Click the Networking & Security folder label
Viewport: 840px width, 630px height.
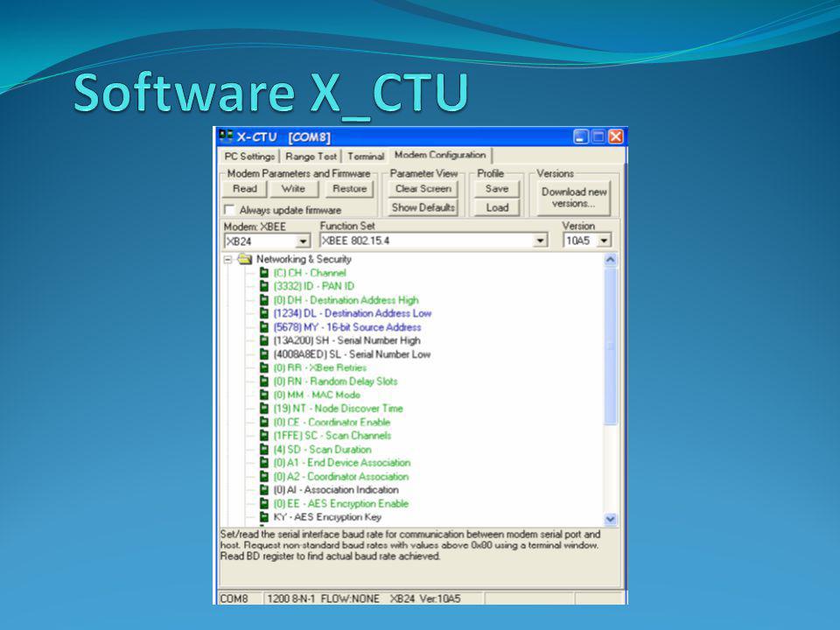click(x=304, y=259)
